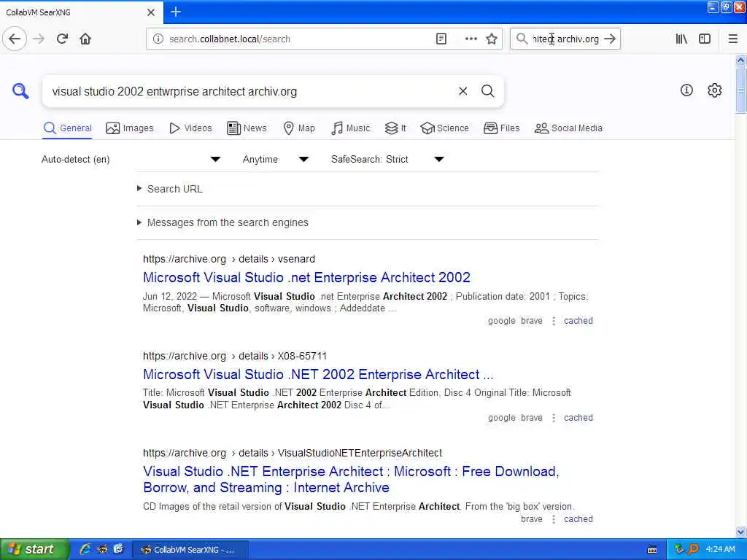Viewport: 747px width, 560px height.
Task: Open the Windows Start menu
Action: (34, 549)
